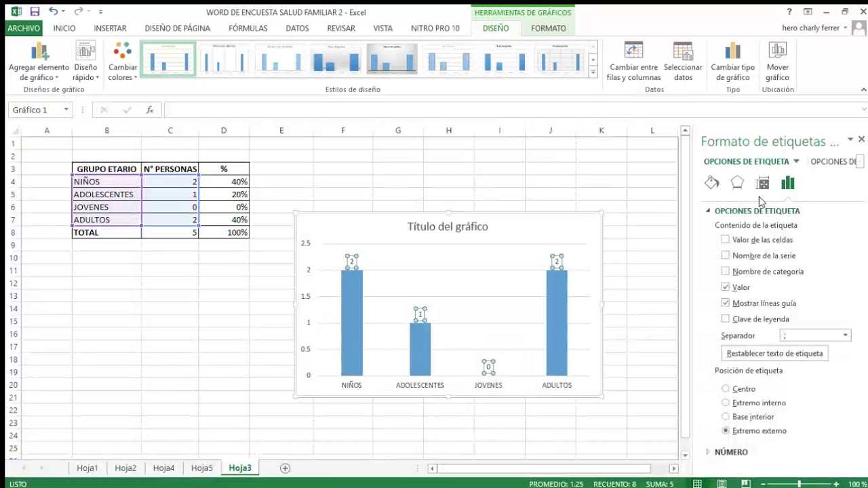Select the label options bar chart icon
Viewport: 868px width, 488px height.
pyautogui.click(x=787, y=183)
